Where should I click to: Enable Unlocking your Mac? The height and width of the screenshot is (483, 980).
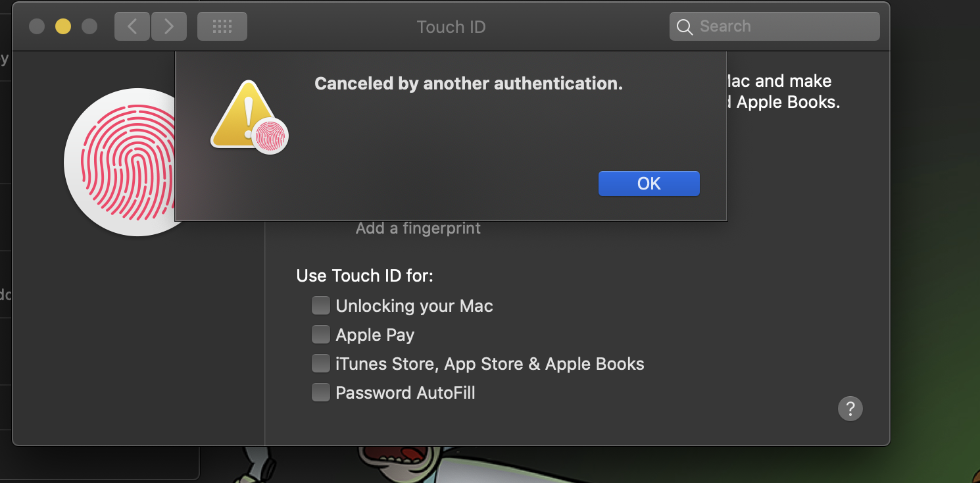[x=320, y=305]
